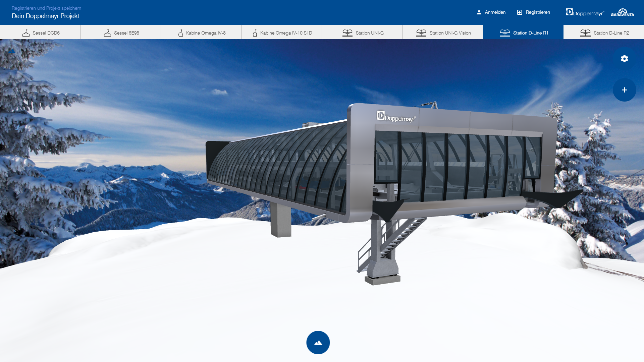644x362 pixels.
Task: Click the Doppelmayr logo in header
Action: [585, 12]
